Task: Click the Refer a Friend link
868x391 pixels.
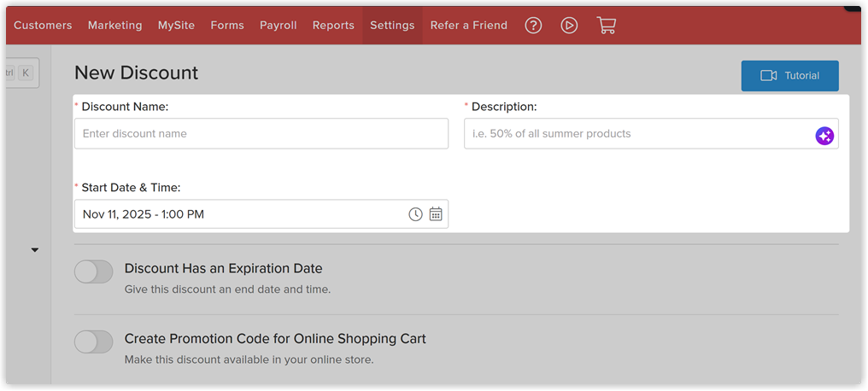Action: [468, 26]
